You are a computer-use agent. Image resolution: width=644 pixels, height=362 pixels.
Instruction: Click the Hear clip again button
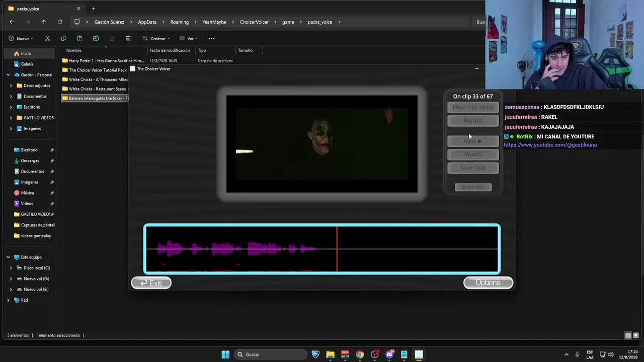tap(473, 107)
